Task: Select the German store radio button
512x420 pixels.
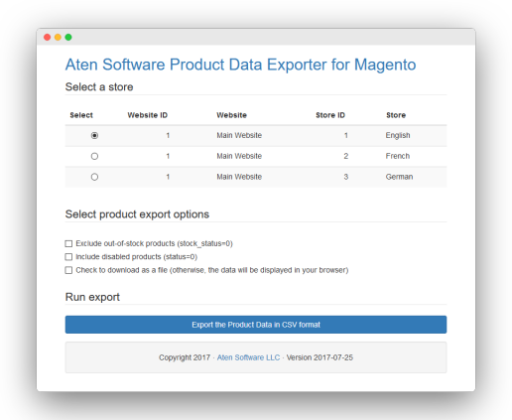Action: pos(94,177)
